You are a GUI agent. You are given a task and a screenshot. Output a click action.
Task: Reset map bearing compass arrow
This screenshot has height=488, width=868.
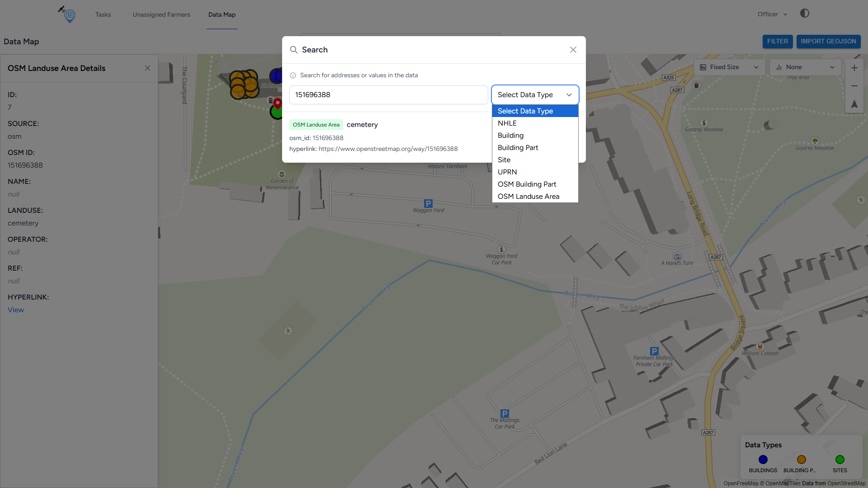pyautogui.click(x=854, y=104)
